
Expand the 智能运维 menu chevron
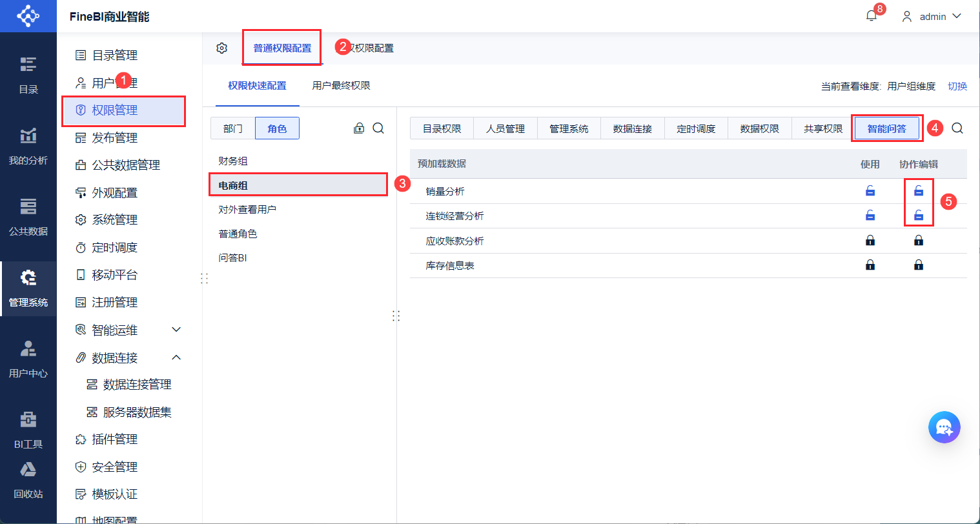point(176,330)
